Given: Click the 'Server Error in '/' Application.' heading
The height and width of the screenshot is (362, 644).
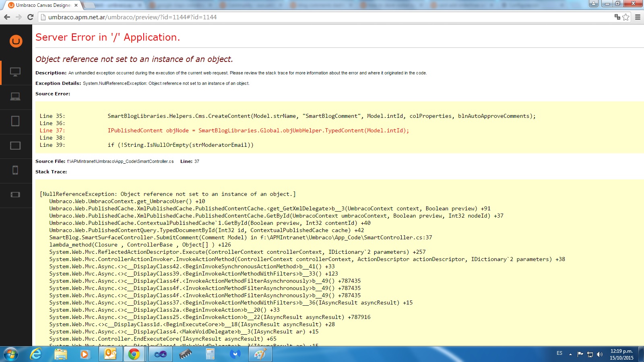Looking at the screenshot, I should (107, 37).
